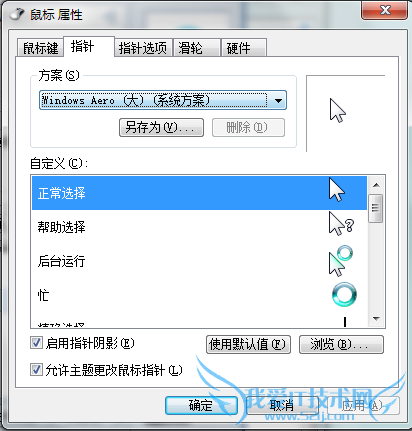
Task: Click the cursor list scroll-down arrow
Action: [x=376, y=319]
